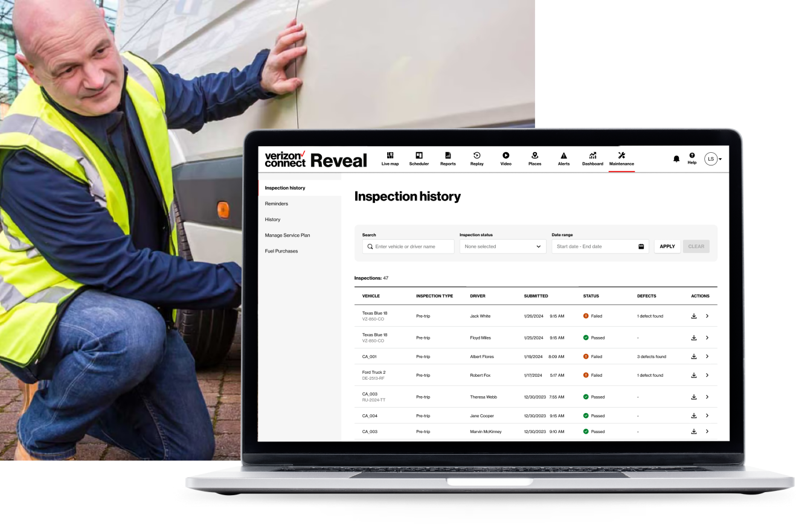Sort by the STATUS column header
The image size is (796, 532).
[591, 296]
